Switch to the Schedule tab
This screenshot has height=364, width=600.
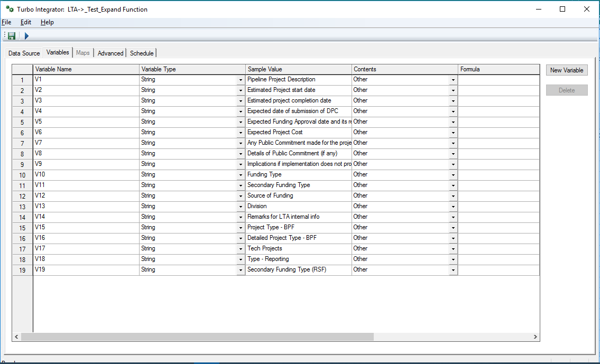click(142, 53)
